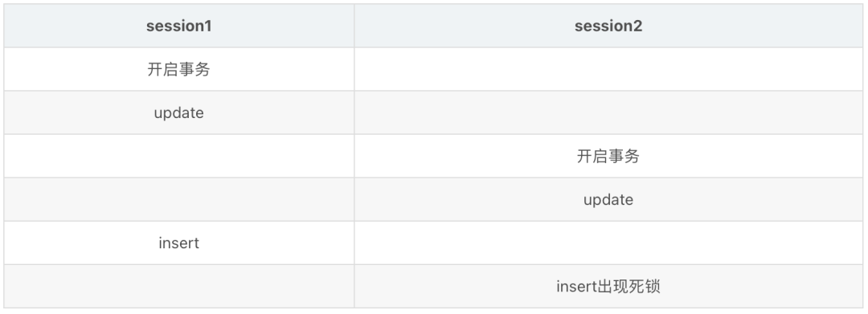The height and width of the screenshot is (314, 868).
Task: Click empty session1 cell beside session2's 开启事务
Action: coord(178,156)
